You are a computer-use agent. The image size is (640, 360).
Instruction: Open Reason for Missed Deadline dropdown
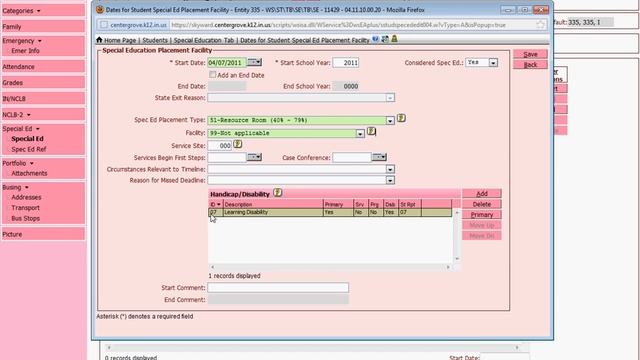pos(390,180)
